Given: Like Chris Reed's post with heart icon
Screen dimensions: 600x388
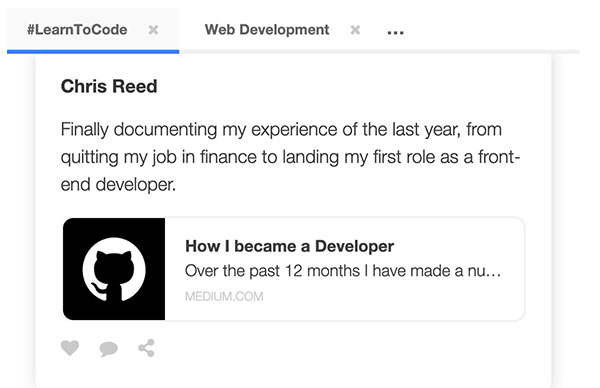Looking at the screenshot, I should pyautogui.click(x=70, y=348).
